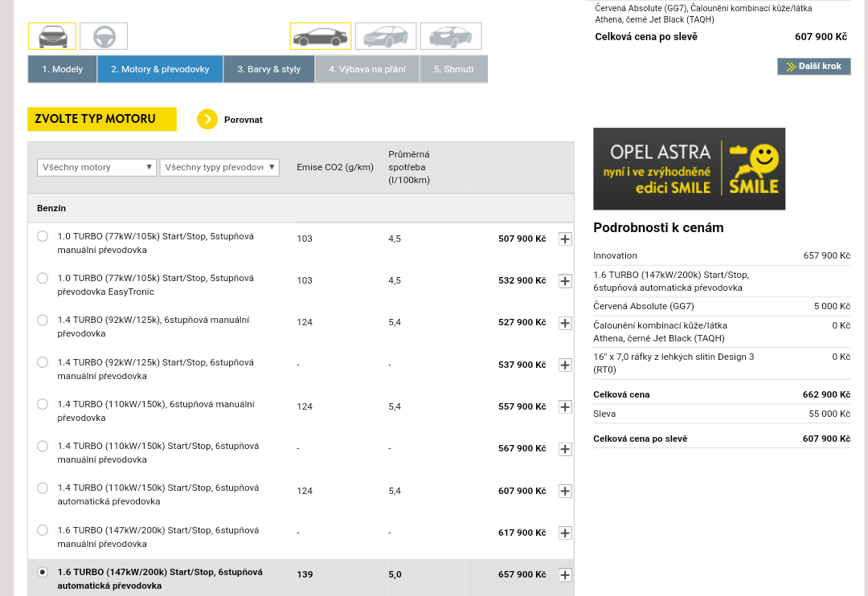Select the front exterior car view icon

click(52, 36)
